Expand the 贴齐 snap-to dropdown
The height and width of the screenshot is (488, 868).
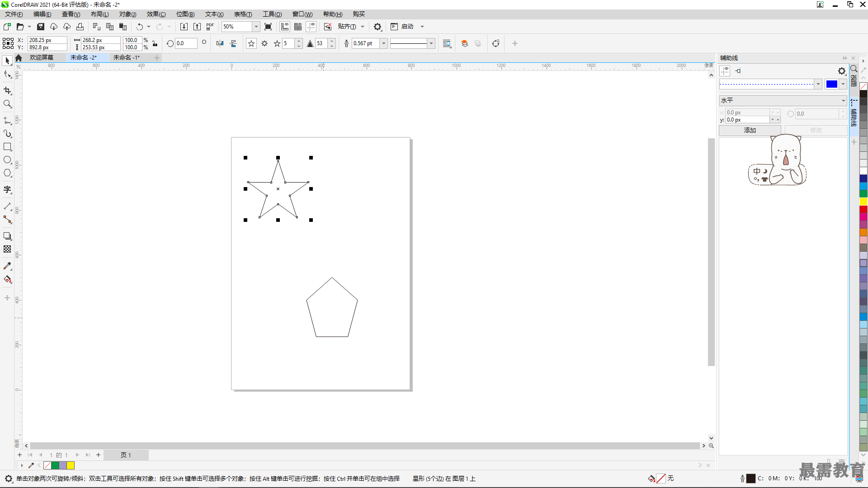363,27
